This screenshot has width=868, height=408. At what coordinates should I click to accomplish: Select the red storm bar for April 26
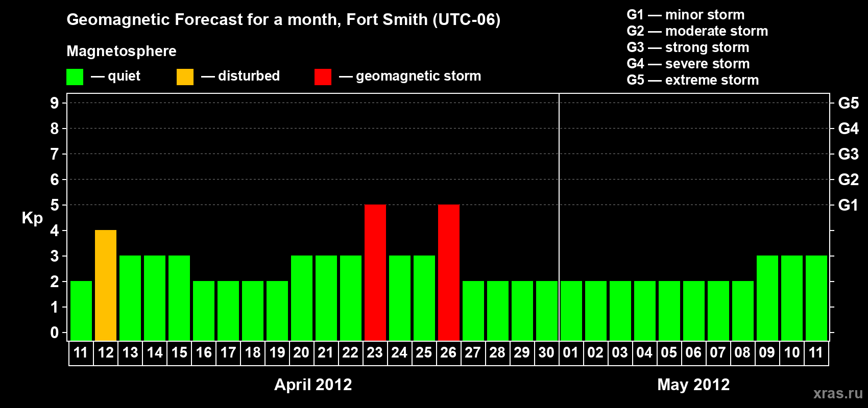coord(449,272)
